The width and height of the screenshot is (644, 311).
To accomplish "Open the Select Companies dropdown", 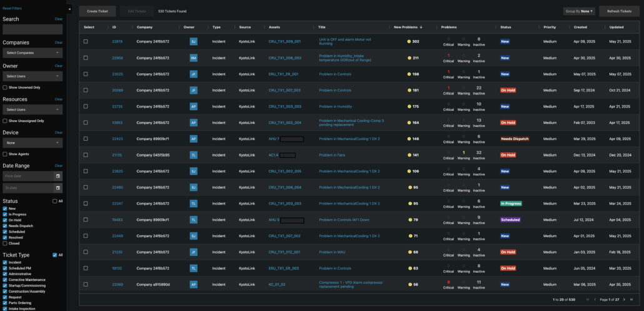I will tap(33, 53).
